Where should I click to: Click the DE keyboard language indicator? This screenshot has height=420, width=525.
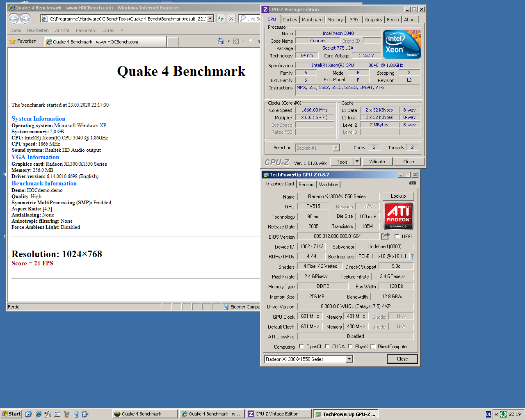click(x=488, y=414)
